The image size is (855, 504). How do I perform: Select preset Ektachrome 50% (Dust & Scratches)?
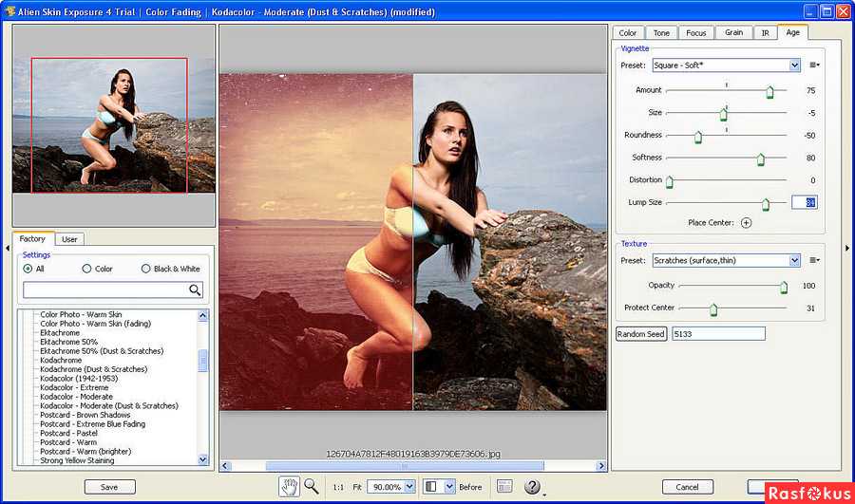(102, 351)
